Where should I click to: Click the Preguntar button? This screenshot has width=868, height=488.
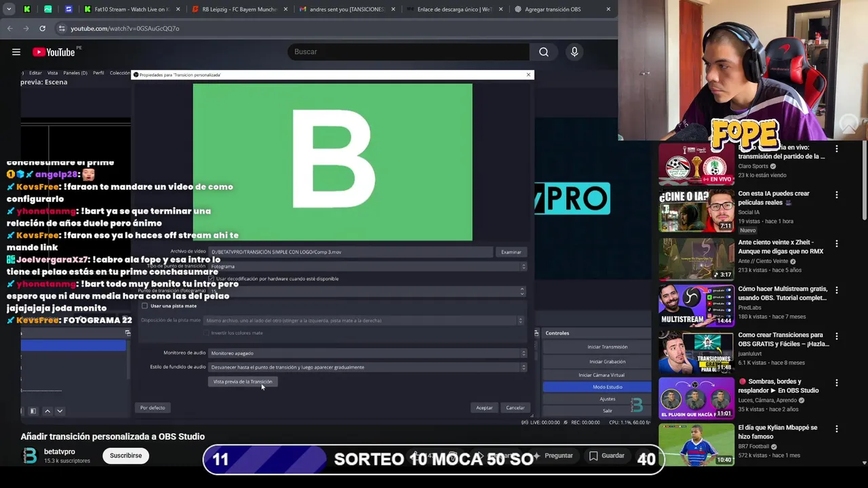pos(553,455)
